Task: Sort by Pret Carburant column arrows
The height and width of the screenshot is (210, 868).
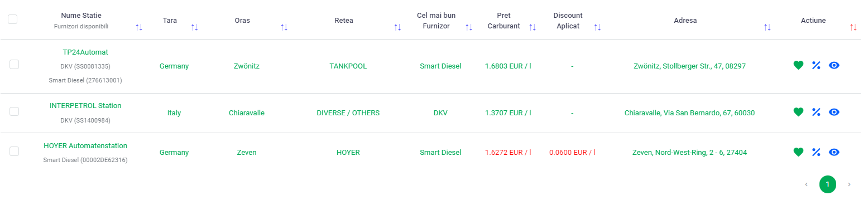Action: coord(532,27)
